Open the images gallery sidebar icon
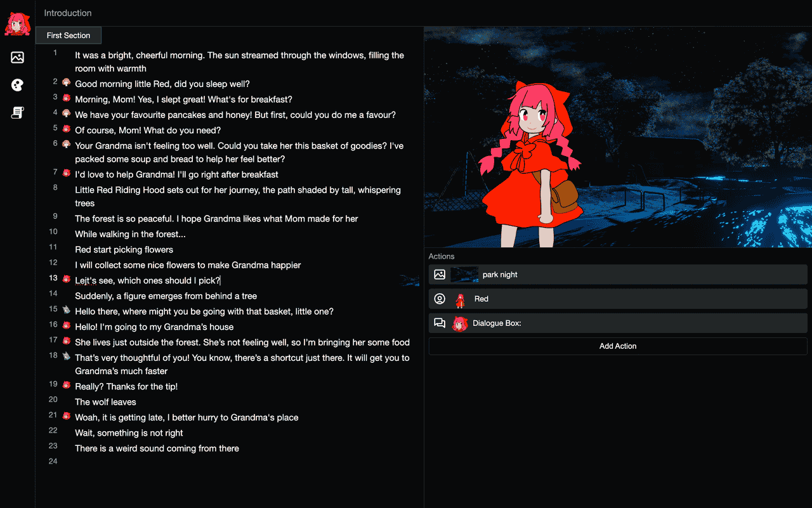Viewport: 812px width, 508px height. [x=17, y=58]
